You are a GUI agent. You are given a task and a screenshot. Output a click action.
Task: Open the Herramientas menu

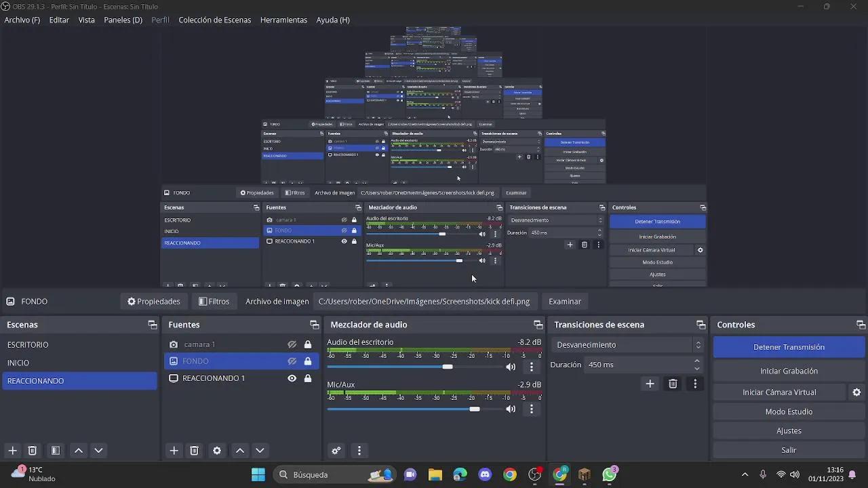point(283,20)
